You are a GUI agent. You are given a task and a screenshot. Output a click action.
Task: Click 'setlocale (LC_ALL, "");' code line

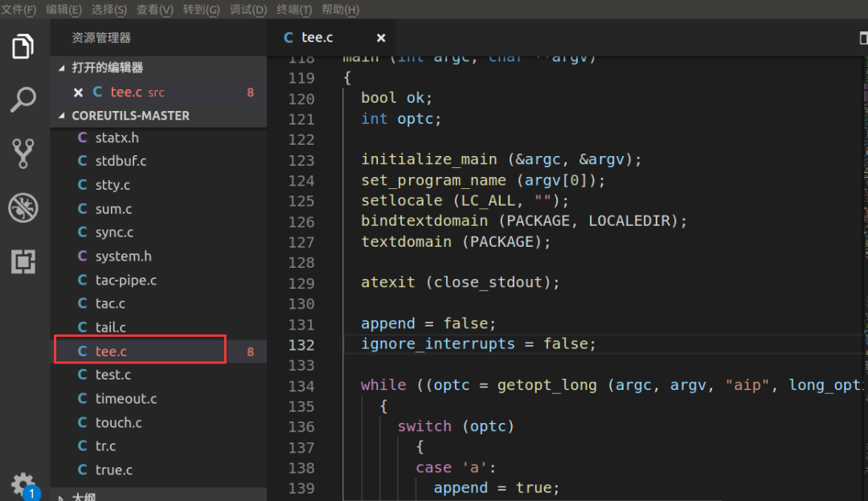pos(465,200)
